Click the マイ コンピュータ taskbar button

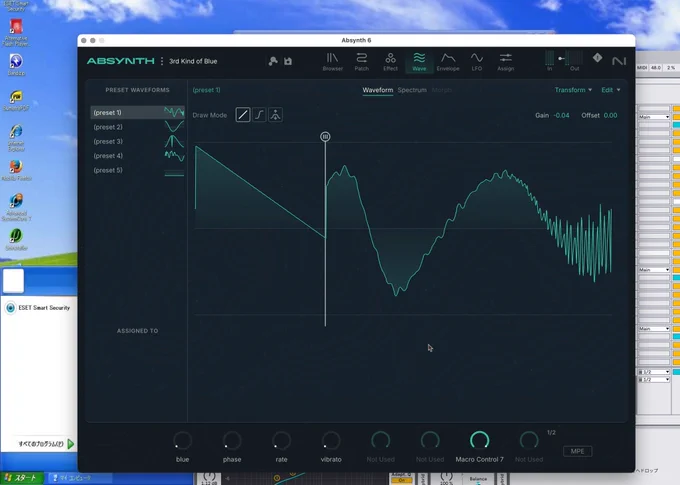79,478
